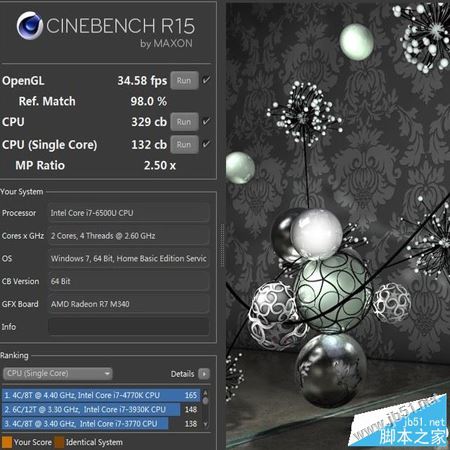The height and width of the screenshot is (450, 450).
Task: Click the CPU 329 cb score
Action: (149, 122)
